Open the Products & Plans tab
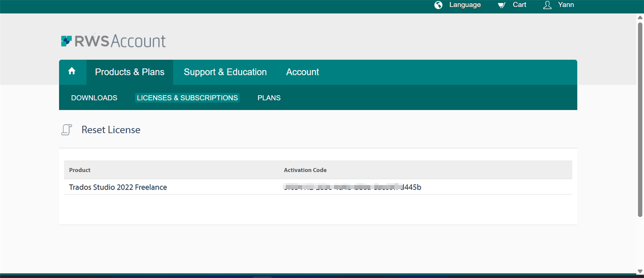This screenshot has height=278, width=644. [130, 72]
